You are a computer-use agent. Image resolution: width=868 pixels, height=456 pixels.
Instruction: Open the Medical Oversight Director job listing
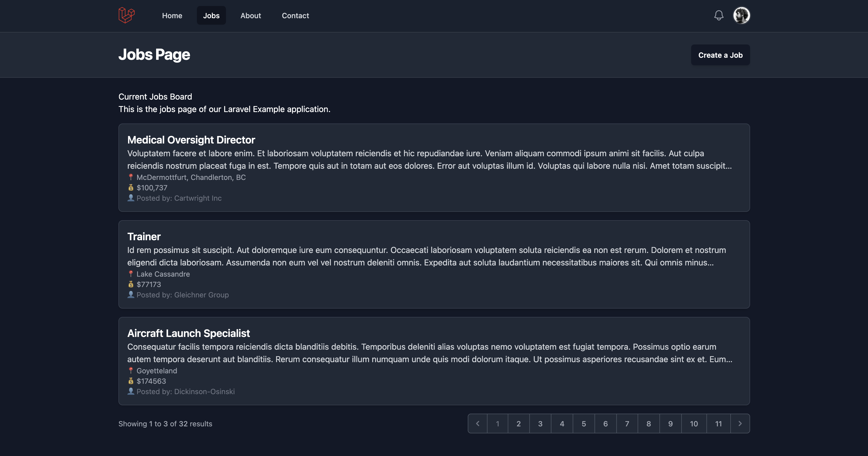(191, 140)
